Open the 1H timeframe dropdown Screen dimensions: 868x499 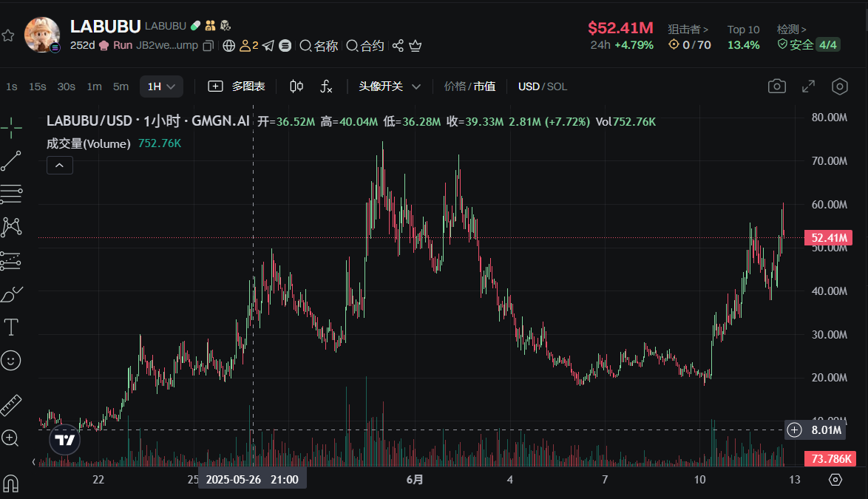click(x=161, y=86)
